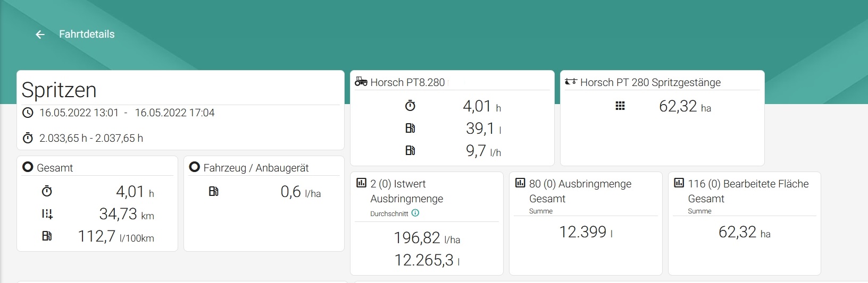Click the Fahrtdetails page title
Image resolution: width=868 pixels, height=283 pixels.
pyautogui.click(x=87, y=35)
